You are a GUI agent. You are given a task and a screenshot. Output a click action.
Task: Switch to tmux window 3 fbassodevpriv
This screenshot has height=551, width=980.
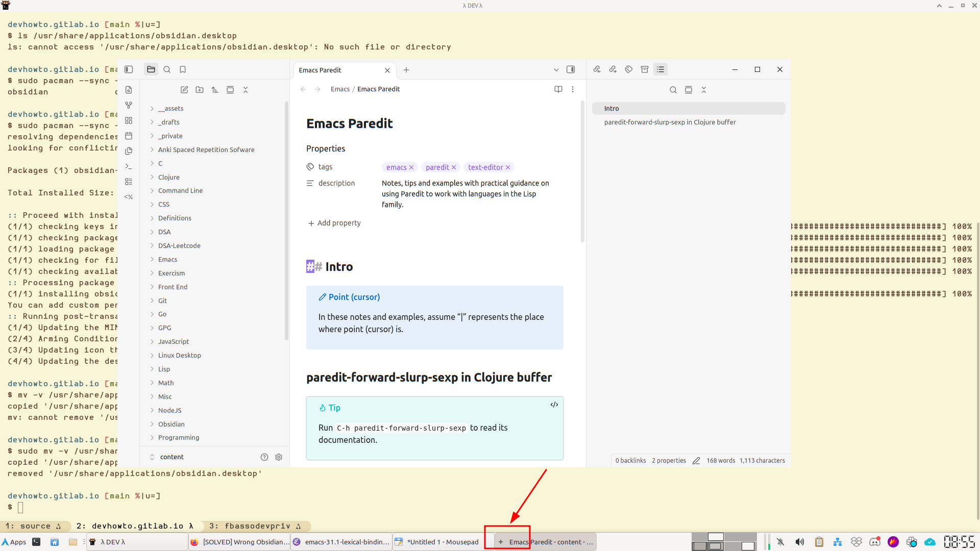pos(255,526)
